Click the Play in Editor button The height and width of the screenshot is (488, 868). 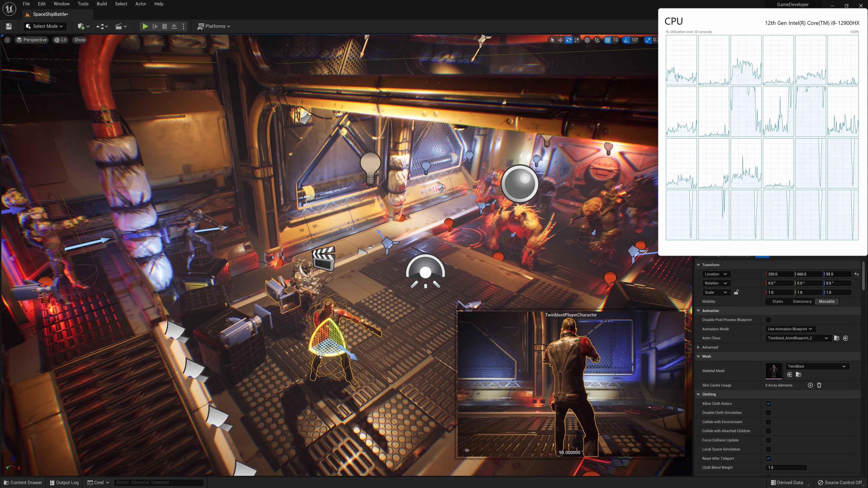point(145,26)
